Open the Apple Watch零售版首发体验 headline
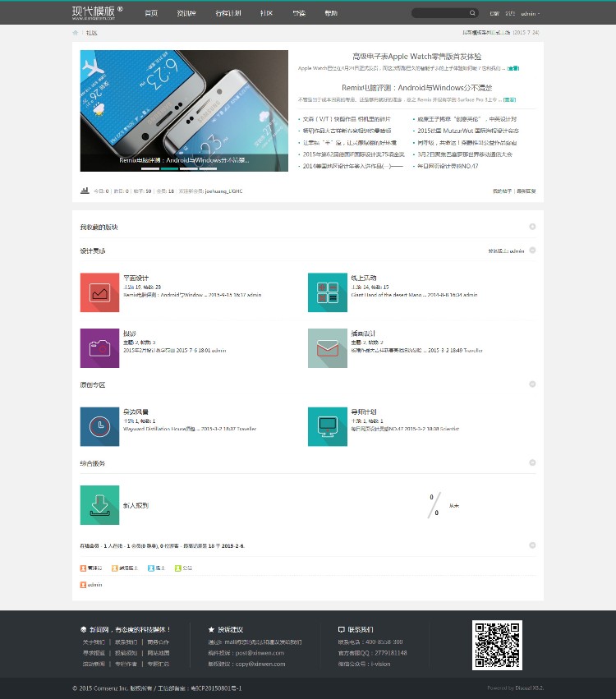The width and height of the screenshot is (616, 699). (x=416, y=56)
